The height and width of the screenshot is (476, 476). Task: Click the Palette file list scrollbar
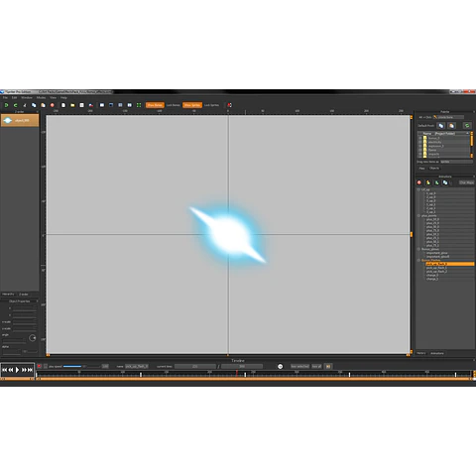pos(472,145)
